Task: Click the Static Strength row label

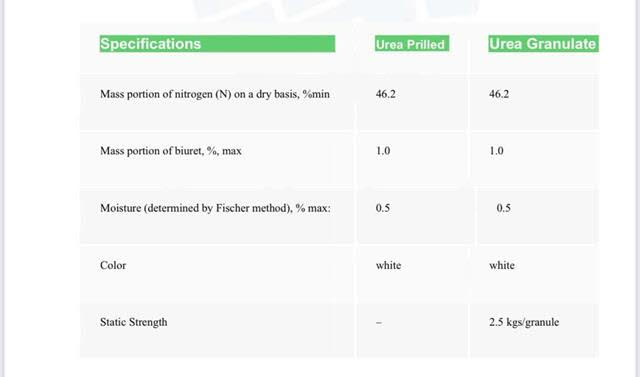Action: 133,322
